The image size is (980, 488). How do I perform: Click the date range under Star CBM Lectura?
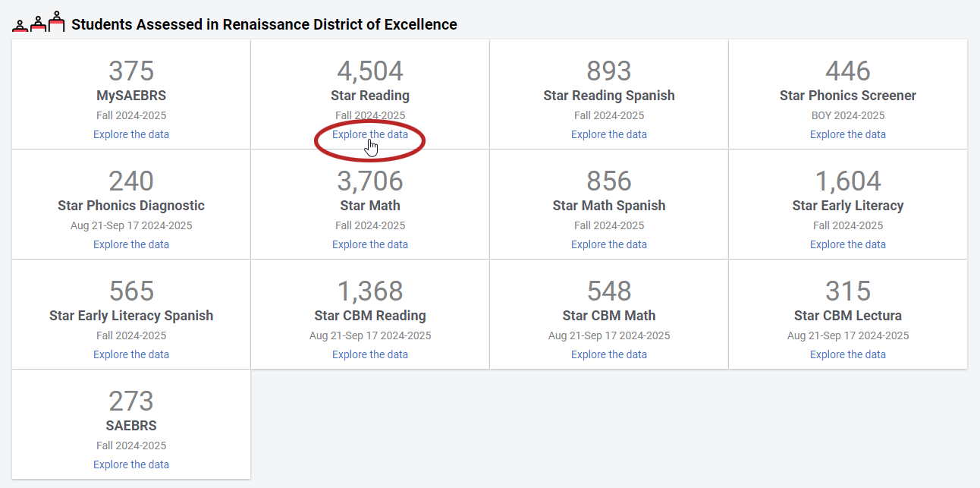848,335
